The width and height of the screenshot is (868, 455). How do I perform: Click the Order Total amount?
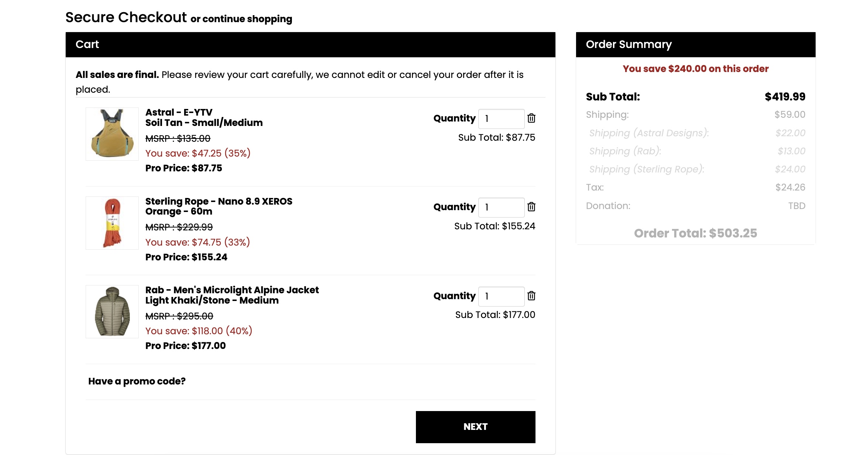pos(695,233)
